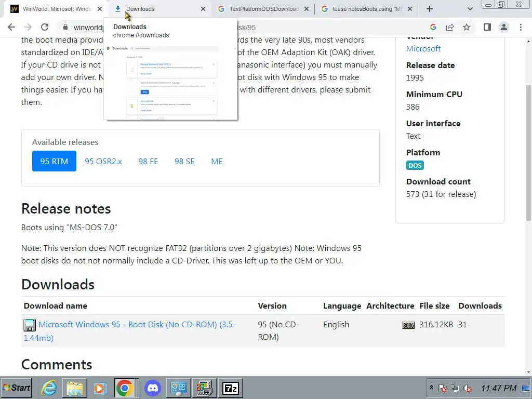532x399 pixels.
Task: Close the Downloads tab
Action: click(x=203, y=9)
